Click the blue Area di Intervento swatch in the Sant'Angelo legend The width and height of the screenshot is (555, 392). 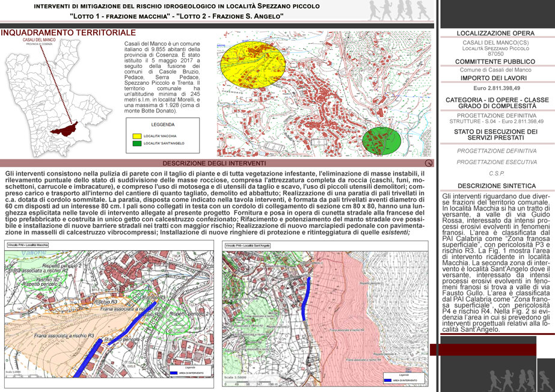click(388, 381)
